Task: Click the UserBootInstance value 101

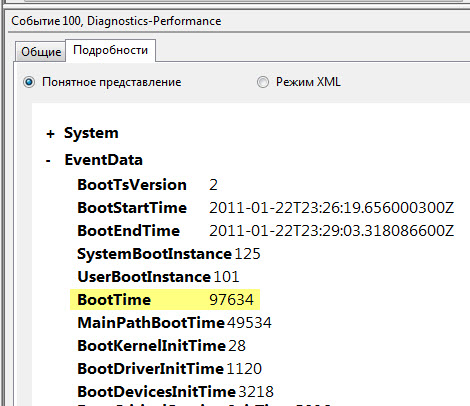Action: coord(226,277)
